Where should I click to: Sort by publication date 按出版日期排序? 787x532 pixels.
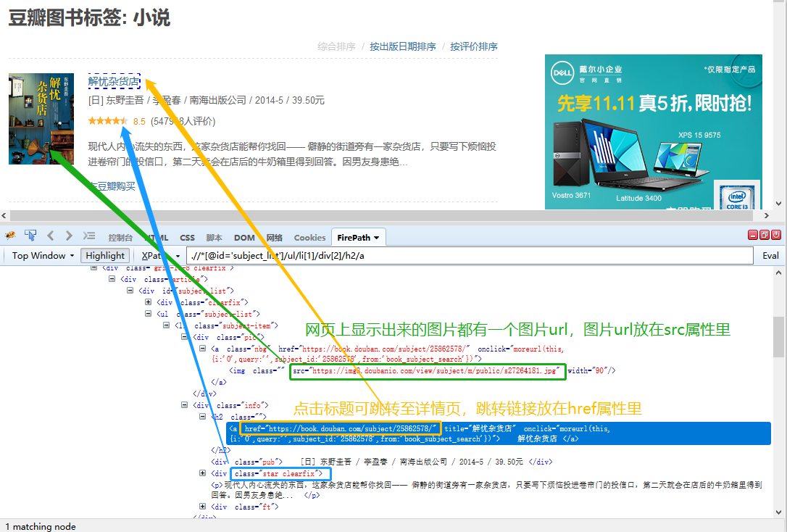click(x=402, y=46)
